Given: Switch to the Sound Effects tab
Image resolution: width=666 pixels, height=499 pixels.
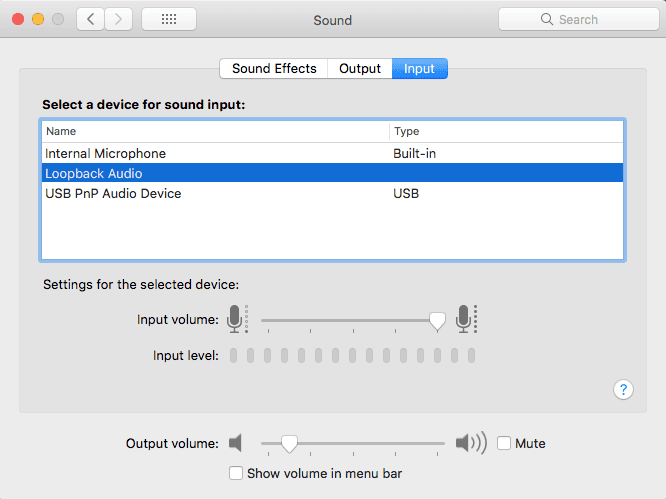Looking at the screenshot, I should click(274, 69).
